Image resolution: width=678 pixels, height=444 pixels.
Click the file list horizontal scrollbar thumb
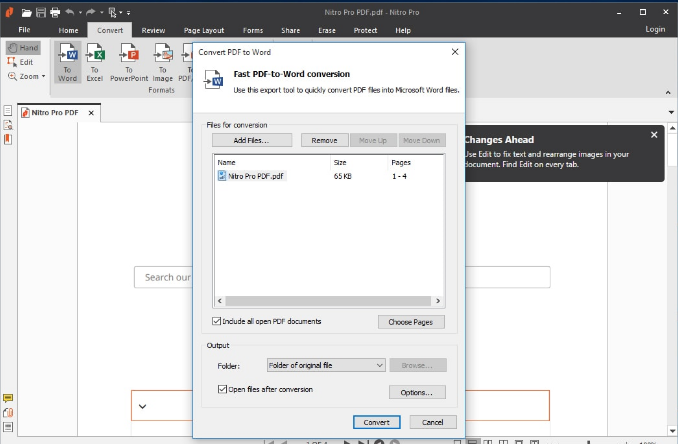[328, 301]
